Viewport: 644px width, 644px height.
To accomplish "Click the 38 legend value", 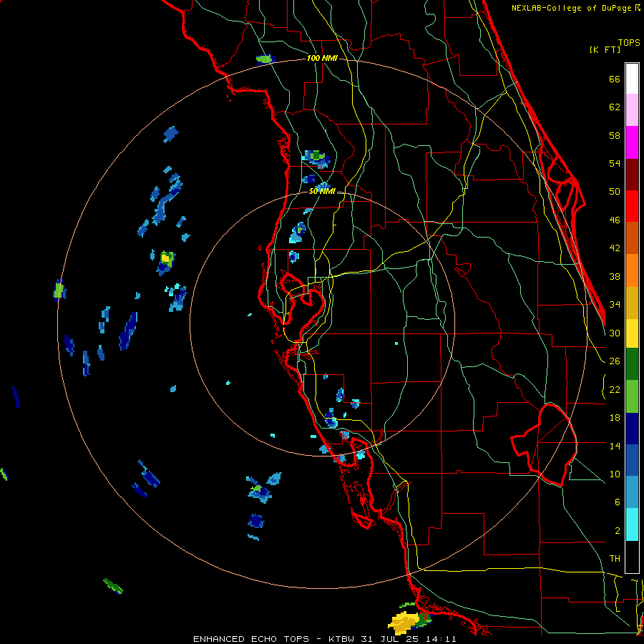I will pos(615,276).
